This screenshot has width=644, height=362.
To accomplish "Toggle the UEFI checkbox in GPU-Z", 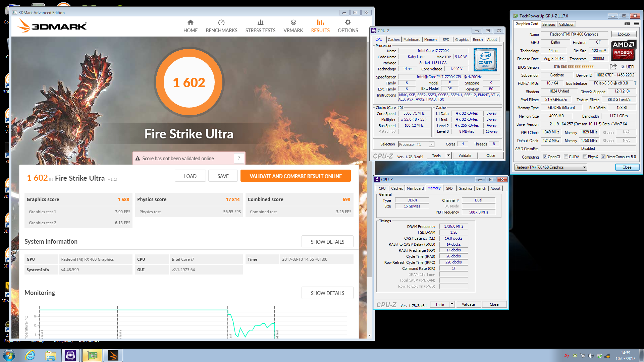I will (623, 67).
